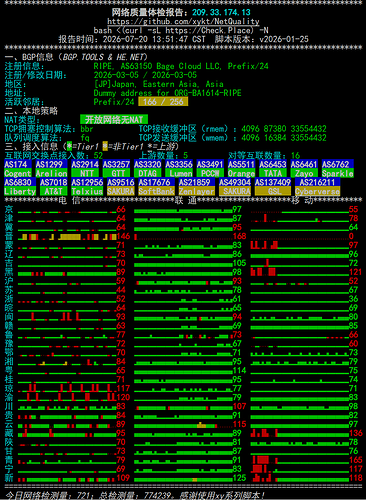This screenshot has height=500, width=366.
Task: Click the AS6453 TATA badge
Action: pos(273,169)
